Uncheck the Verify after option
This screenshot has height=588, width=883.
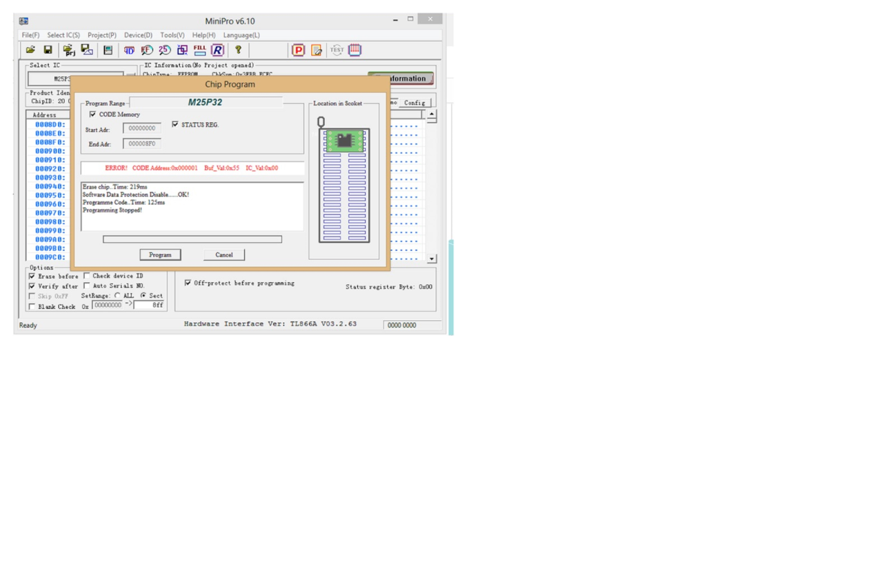(x=32, y=285)
